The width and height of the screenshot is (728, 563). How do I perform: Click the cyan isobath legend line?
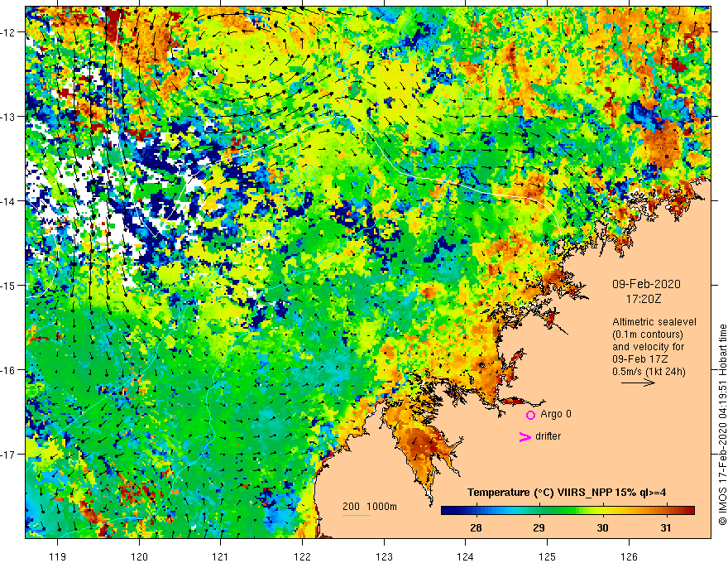(x=357, y=515)
